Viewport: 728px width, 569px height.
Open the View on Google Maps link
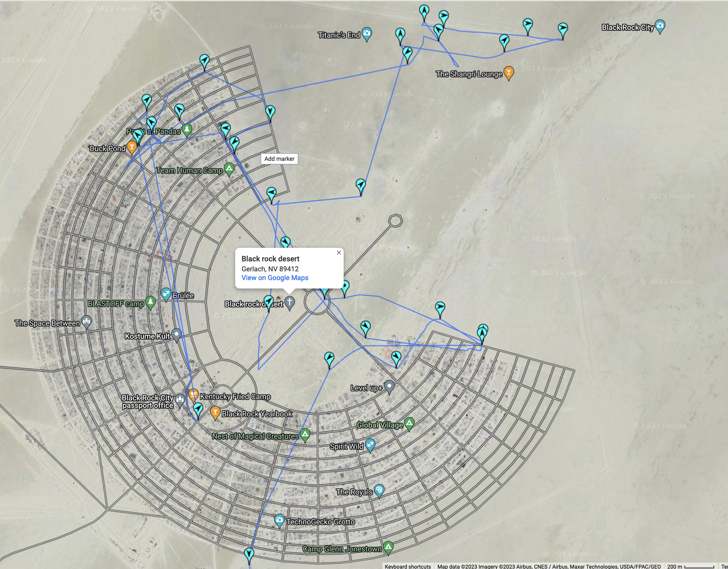[x=275, y=278]
